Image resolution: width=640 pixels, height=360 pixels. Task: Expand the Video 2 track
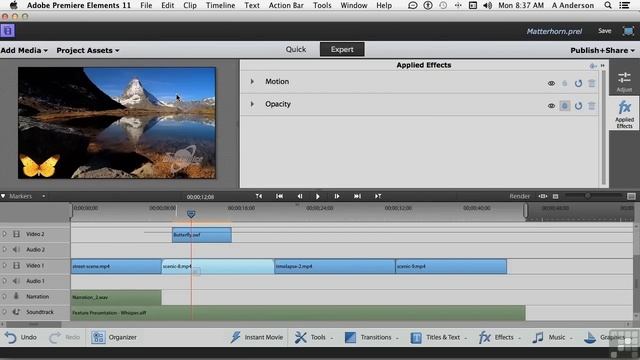tap(4, 234)
